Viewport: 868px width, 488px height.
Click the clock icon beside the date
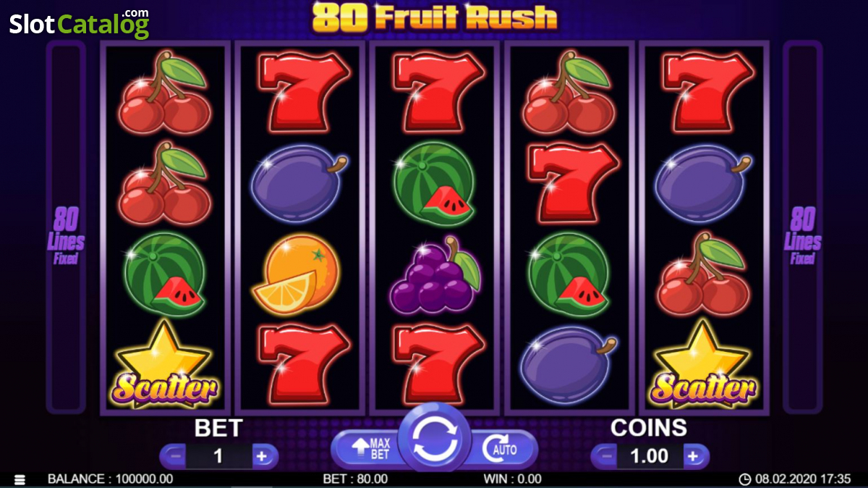pos(744,479)
